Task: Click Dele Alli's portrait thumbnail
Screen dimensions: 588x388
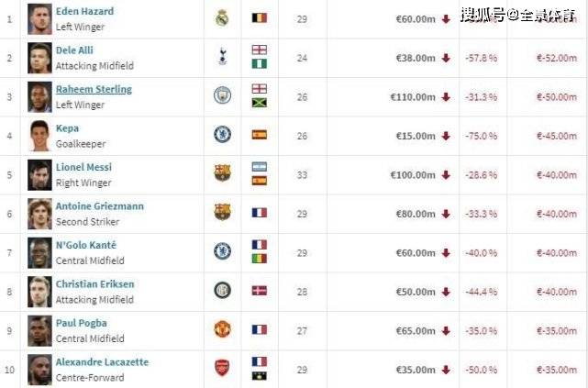Action: [x=39, y=58]
